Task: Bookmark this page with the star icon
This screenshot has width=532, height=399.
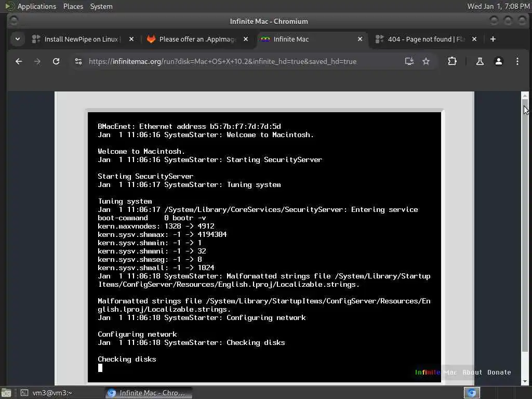Action: point(426,61)
